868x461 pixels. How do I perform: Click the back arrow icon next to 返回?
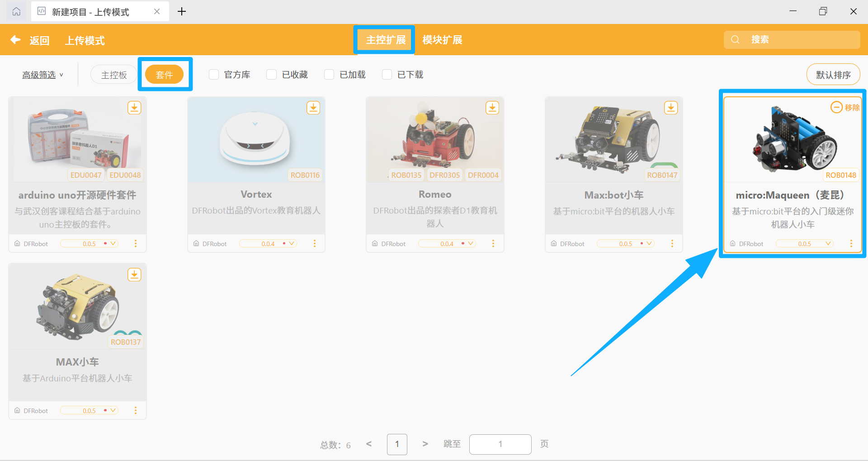[16, 40]
